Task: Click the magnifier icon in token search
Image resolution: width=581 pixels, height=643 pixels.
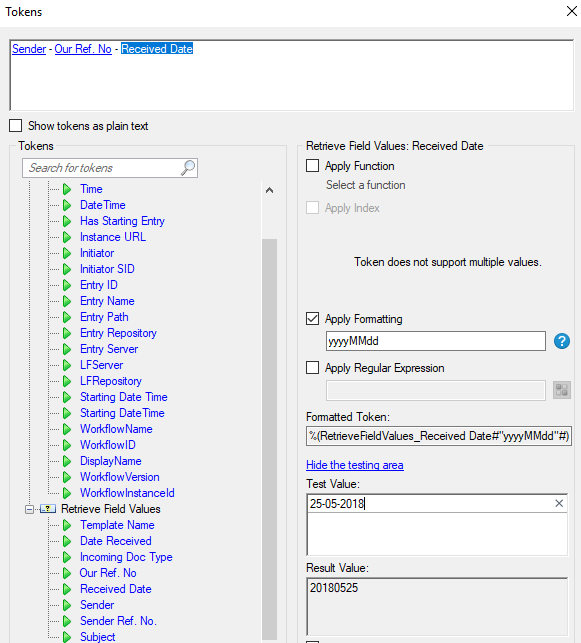Action: pos(188,168)
